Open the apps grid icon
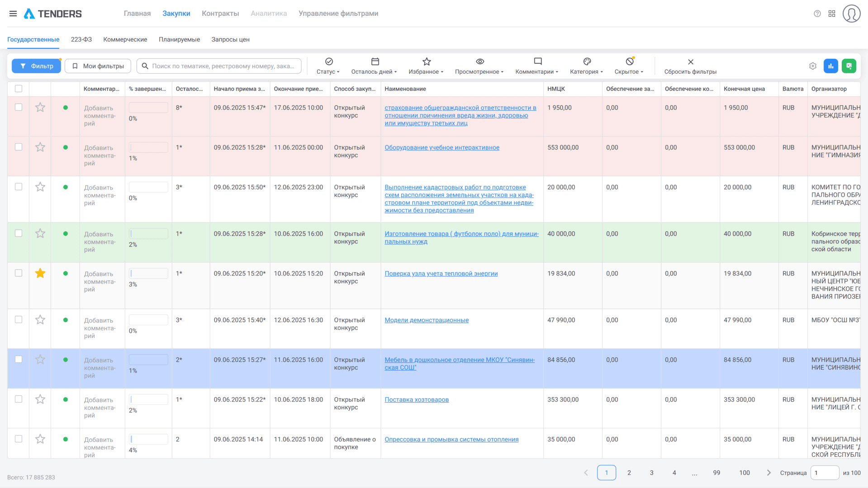This screenshot has width=868, height=488. click(x=832, y=14)
